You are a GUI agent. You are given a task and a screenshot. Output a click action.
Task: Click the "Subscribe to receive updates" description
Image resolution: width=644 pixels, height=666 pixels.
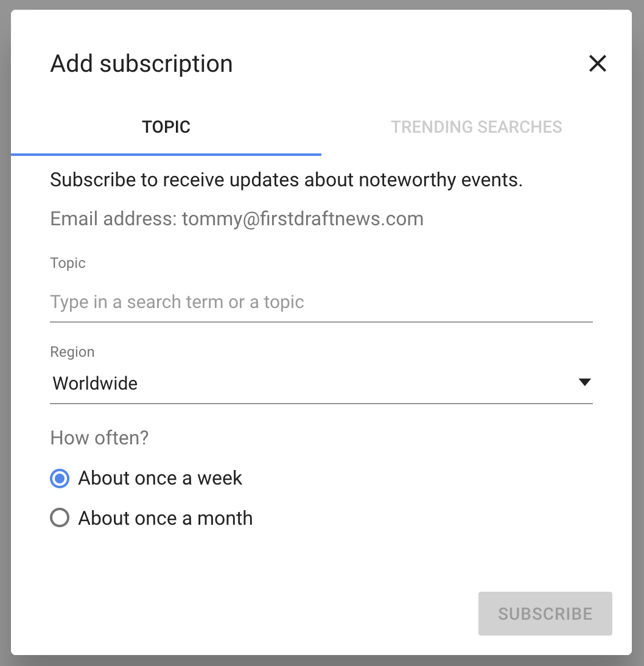(x=286, y=180)
